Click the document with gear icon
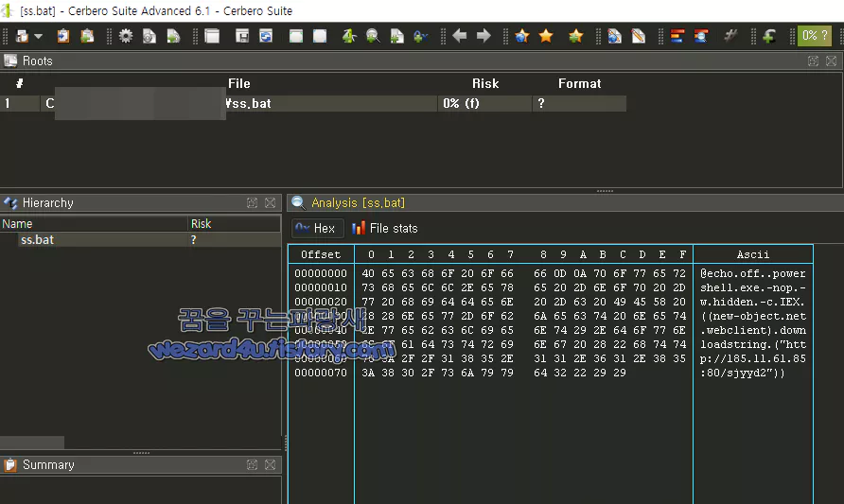 149,36
